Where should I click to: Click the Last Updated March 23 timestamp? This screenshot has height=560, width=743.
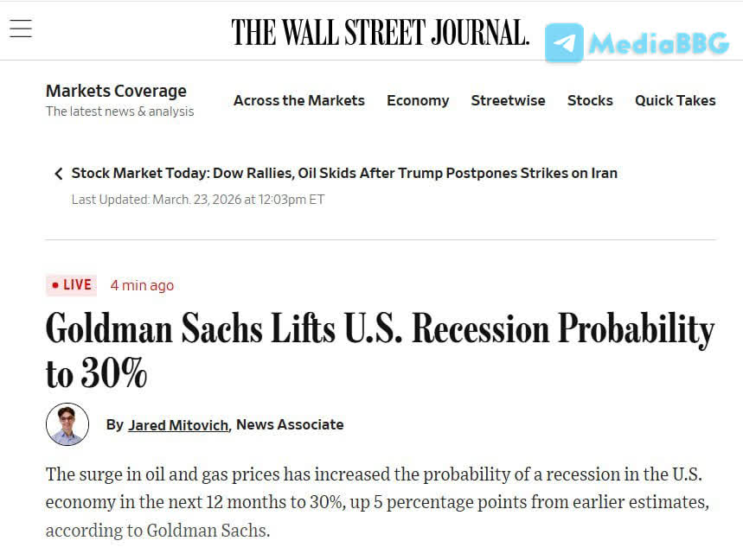point(198,199)
